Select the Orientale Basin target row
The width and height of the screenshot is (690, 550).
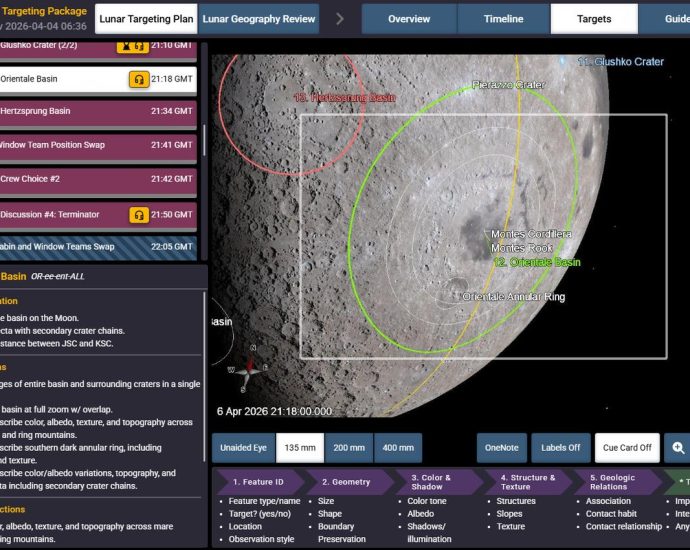point(98,80)
